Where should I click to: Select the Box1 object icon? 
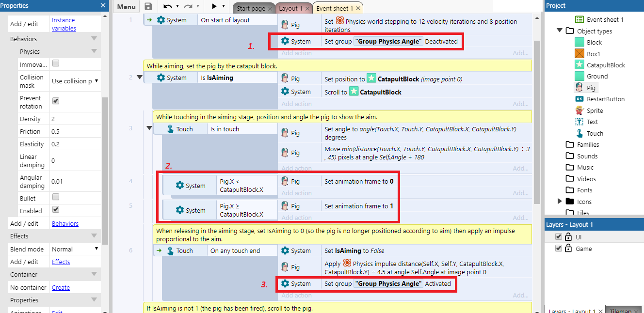click(579, 54)
